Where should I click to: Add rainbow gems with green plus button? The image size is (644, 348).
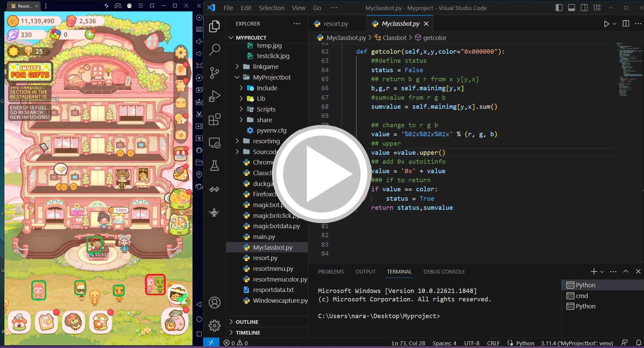(x=90, y=34)
